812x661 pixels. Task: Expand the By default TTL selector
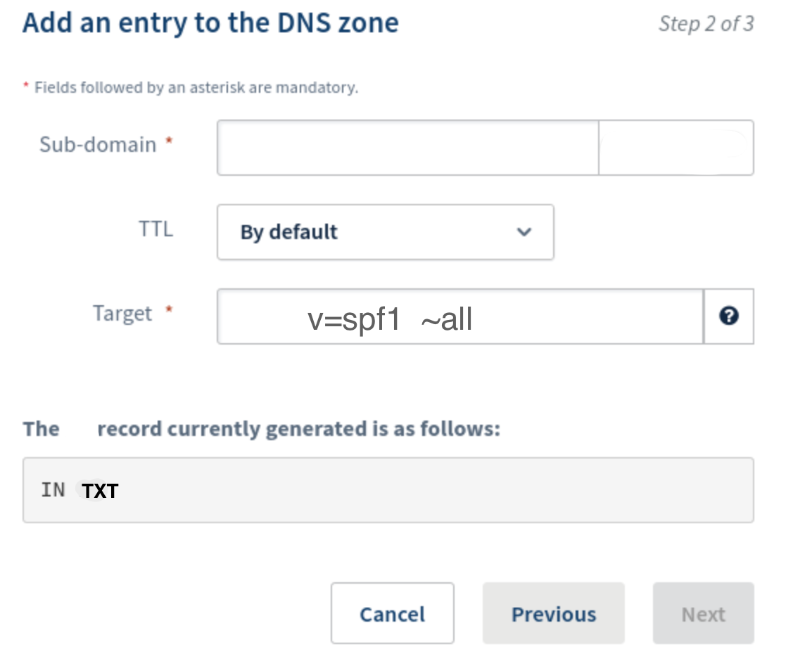[386, 232]
